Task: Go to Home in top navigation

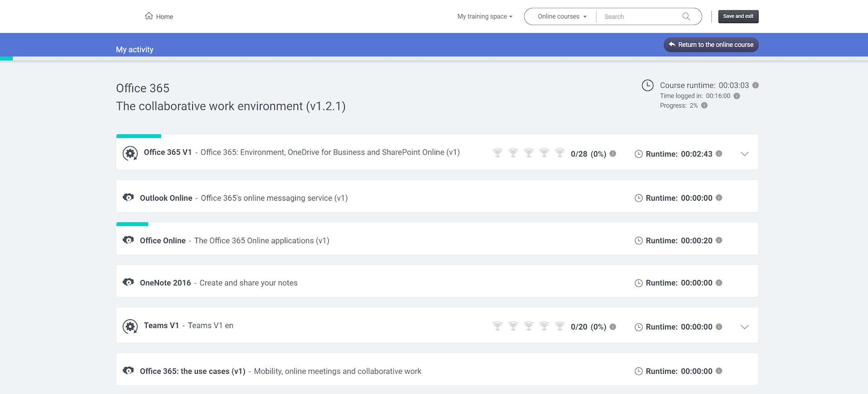Action: (159, 16)
